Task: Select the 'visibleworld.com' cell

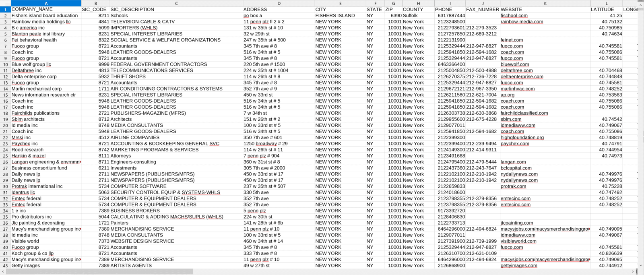Action: pyautogui.click(x=545, y=241)
